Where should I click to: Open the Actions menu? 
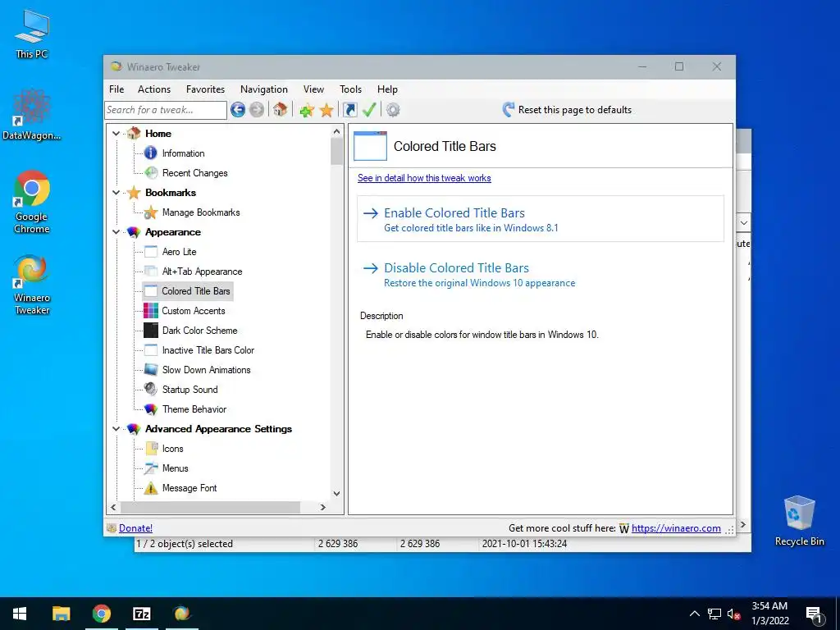click(154, 89)
